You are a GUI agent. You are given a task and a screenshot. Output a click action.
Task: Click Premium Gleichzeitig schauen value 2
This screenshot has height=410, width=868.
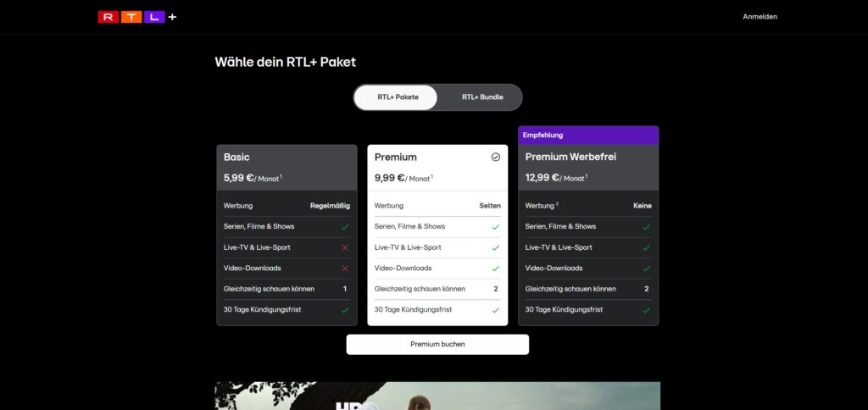pos(495,289)
